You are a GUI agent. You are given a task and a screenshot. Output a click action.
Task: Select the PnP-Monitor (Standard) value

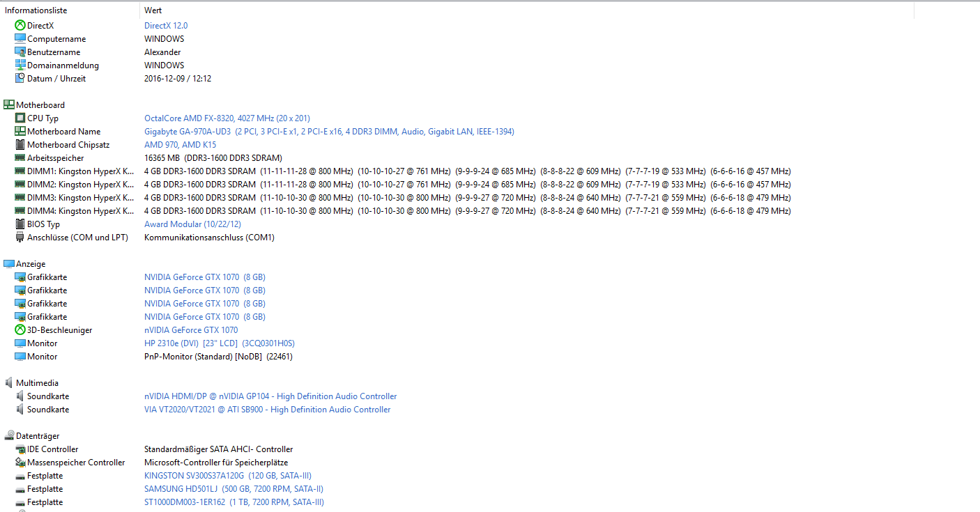point(218,357)
